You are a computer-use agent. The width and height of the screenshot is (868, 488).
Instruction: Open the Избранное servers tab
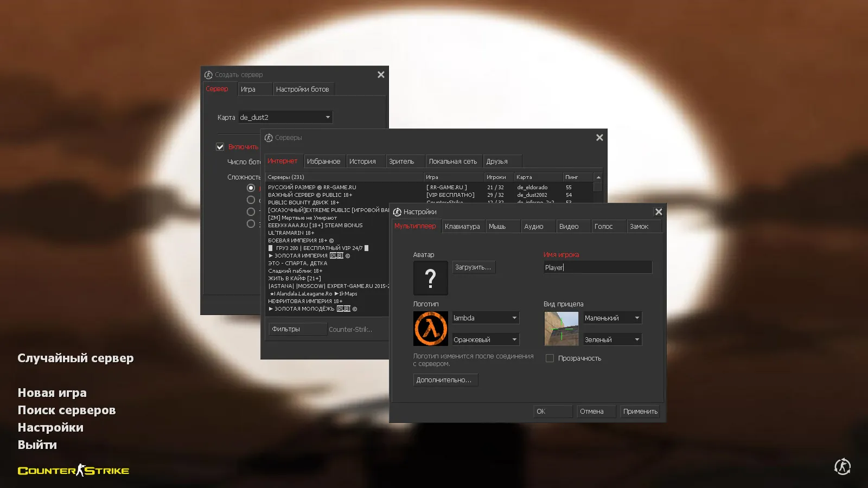click(325, 160)
